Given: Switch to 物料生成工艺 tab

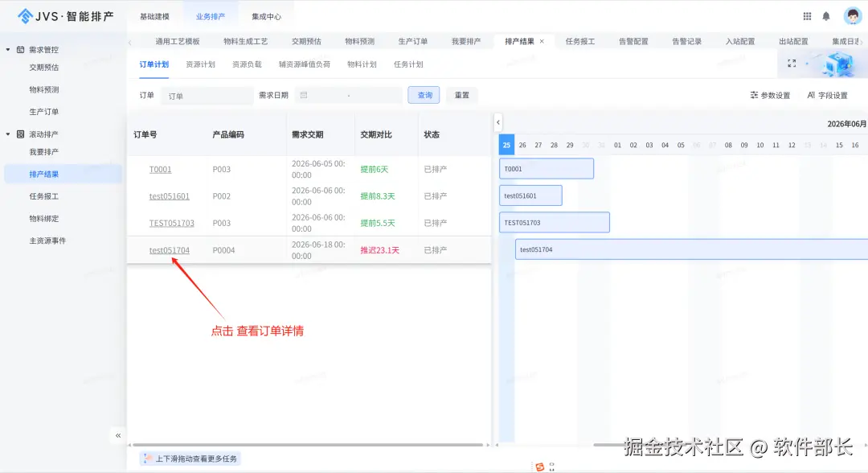Looking at the screenshot, I should click(x=245, y=42).
